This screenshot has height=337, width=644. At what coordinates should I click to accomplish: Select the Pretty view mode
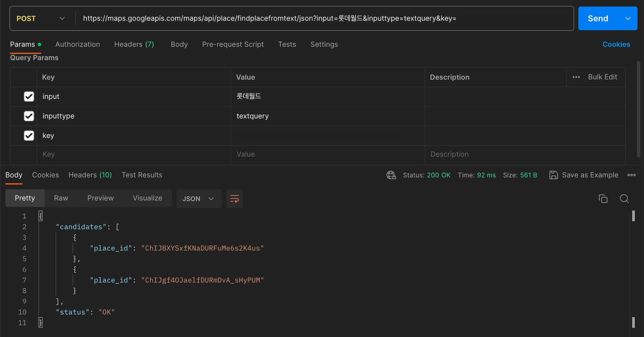pyautogui.click(x=25, y=198)
